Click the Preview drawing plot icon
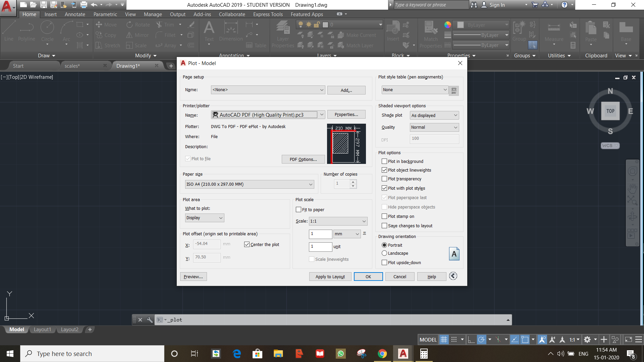The height and width of the screenshot is (362, 644). click(194, 276)
